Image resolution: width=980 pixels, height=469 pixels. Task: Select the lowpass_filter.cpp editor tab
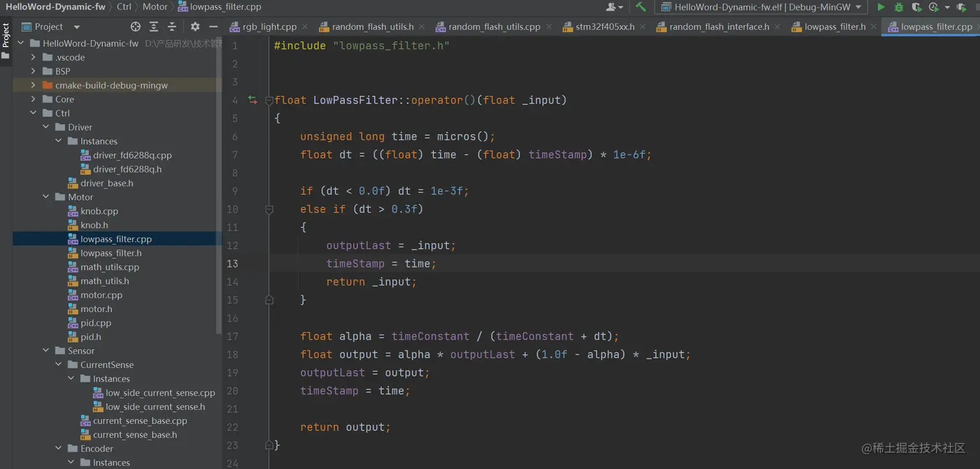(931, 27)
